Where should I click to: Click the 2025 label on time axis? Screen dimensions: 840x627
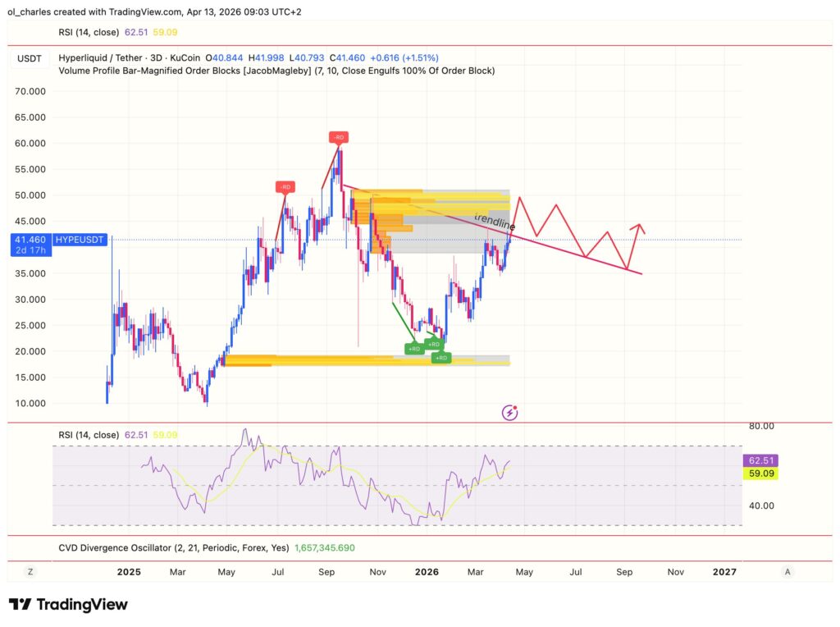(129, 571)
